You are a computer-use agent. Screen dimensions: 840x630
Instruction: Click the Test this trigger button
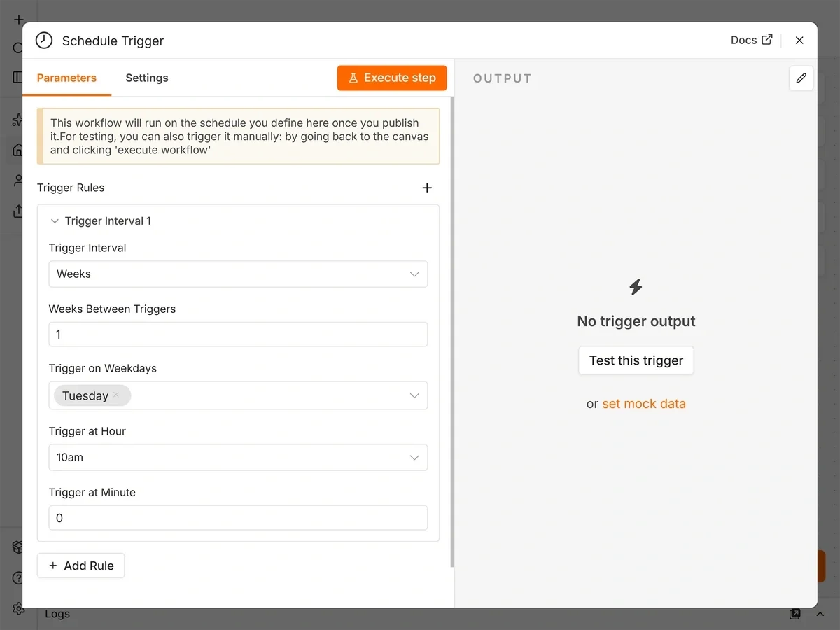[636, 360]
